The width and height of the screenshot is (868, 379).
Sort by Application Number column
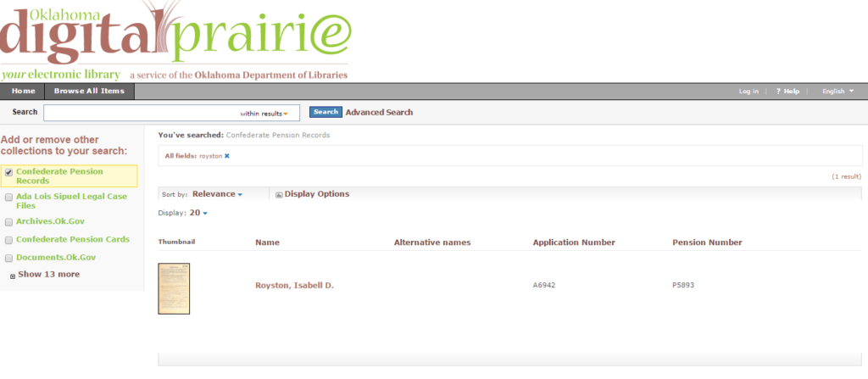coord(574,242)
